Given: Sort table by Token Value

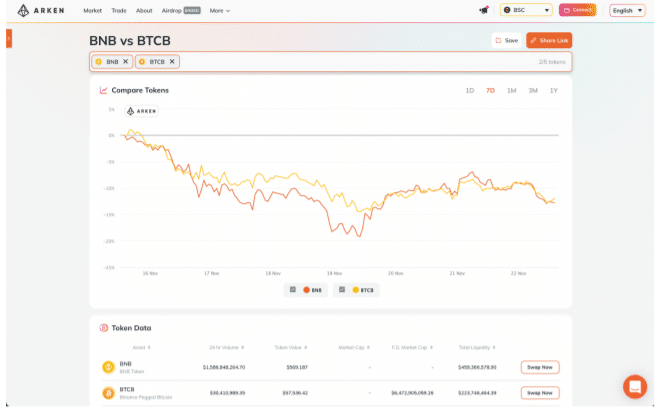Looking at the screenshot, I should [291, 347].
